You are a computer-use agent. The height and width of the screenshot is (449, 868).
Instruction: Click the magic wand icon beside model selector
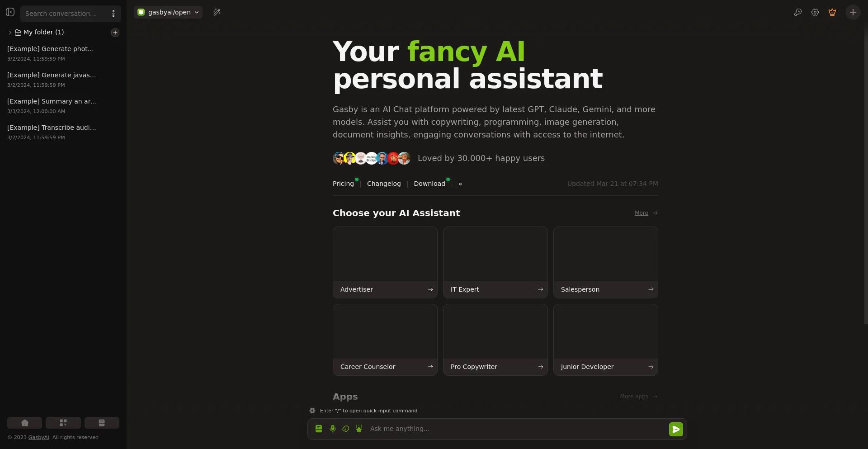click(217, 12)
